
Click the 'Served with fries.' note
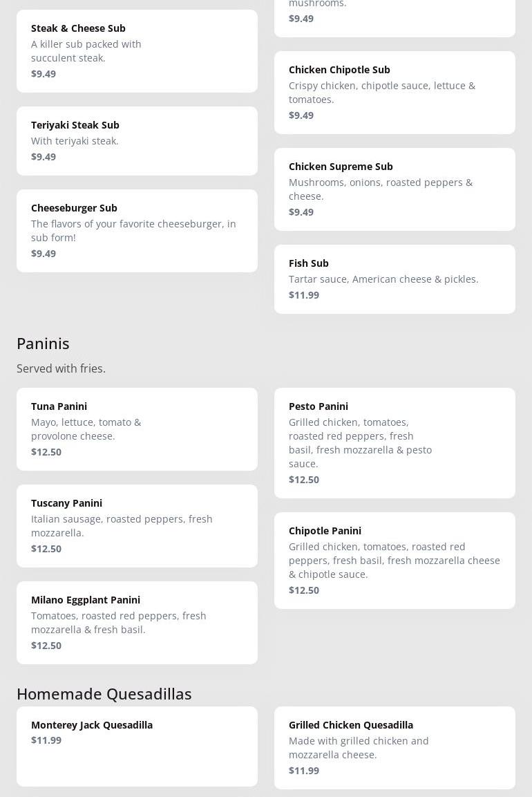[61, 368]
